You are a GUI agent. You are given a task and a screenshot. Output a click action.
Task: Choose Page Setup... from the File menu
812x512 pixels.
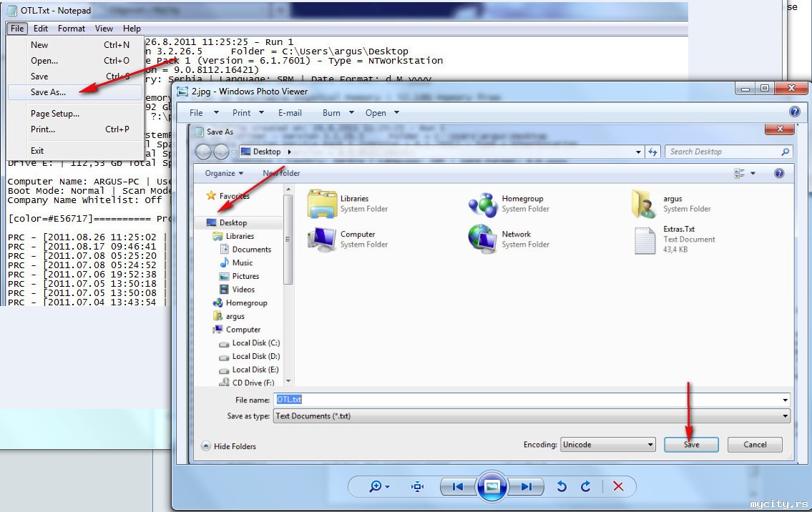tap(75, 114)
